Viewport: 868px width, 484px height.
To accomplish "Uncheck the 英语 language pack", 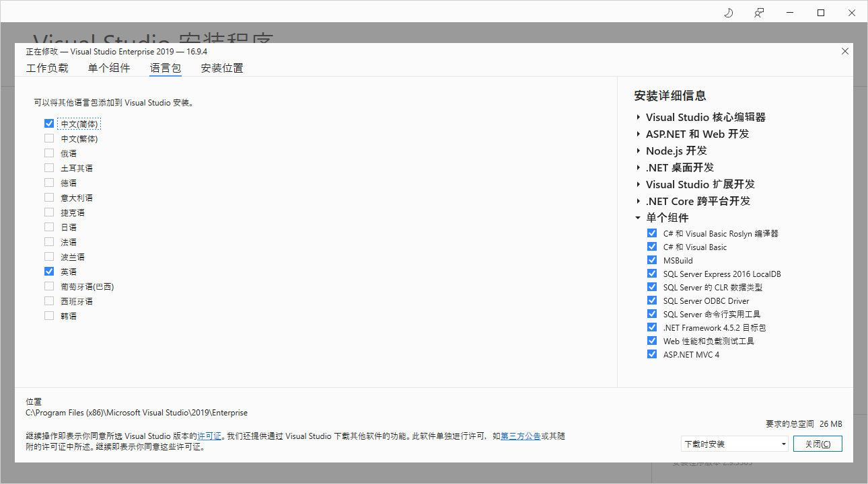I will tap(49, 272).
